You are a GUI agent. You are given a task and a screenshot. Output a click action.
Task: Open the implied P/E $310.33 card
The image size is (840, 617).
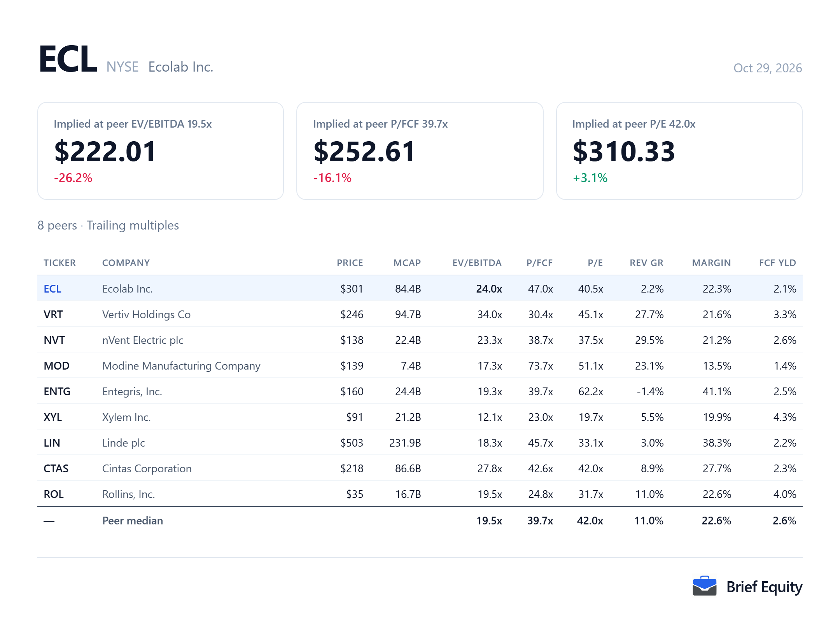[679, 151]
